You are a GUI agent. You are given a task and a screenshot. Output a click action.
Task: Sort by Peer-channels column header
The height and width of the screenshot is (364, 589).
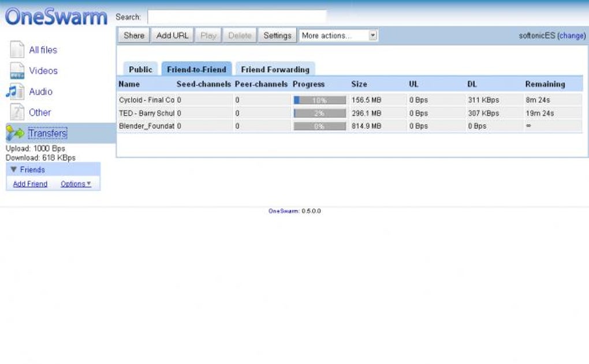point(261,84)
